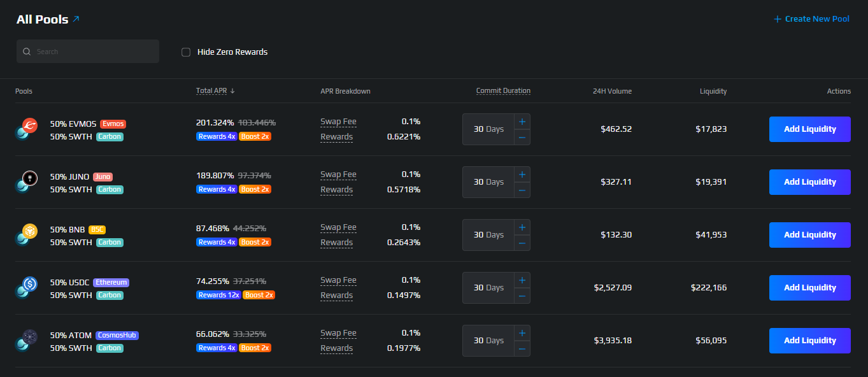Image resolution: width=868 pixels, height=377 pixels.
Task: Add liquidity to the ATOM pool
Action: click(810, 341)
